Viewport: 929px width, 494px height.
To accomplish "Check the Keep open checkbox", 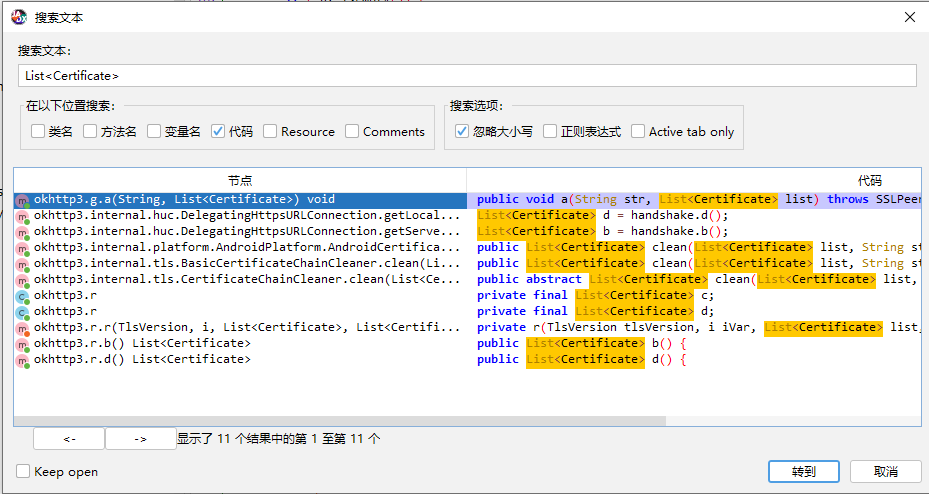I will [23, 471].
